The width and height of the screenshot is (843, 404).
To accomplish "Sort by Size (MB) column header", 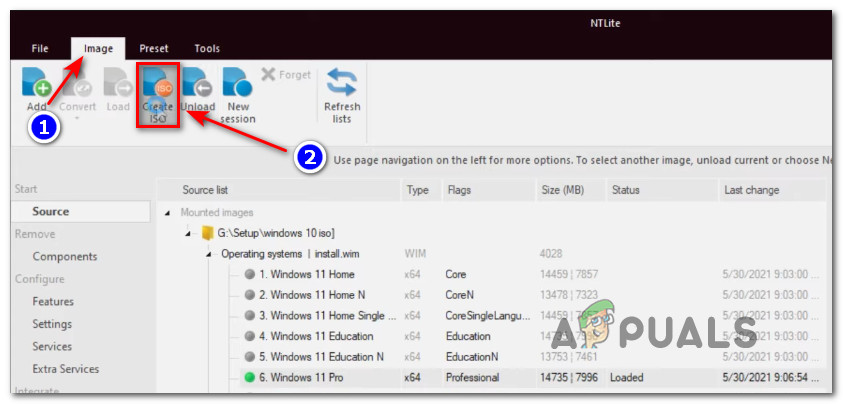I will coord(570,190).
